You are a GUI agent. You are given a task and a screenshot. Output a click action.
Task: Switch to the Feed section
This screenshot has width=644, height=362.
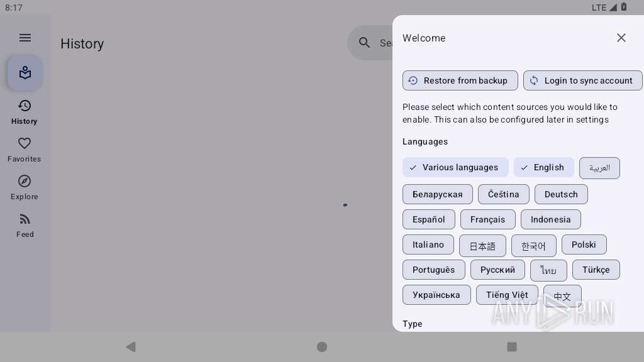point(25,226)
